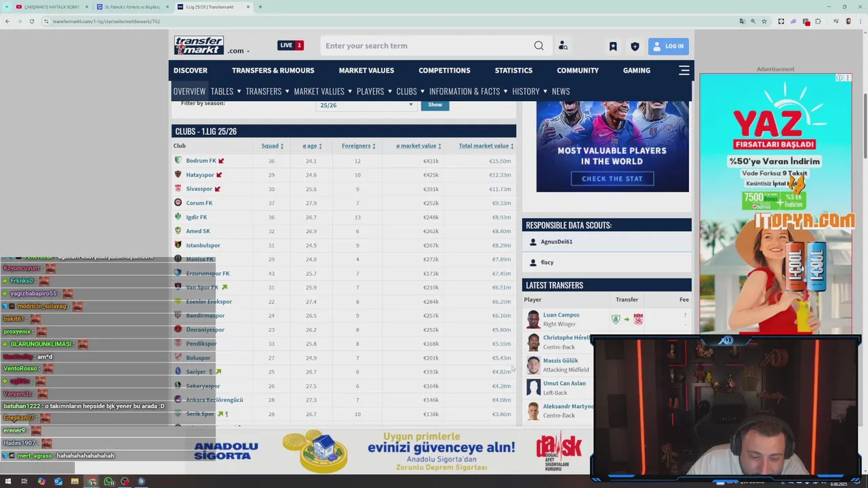Screen dimensions: 868x488
Task: Click browser back arrow
Action: click(7, 21)
